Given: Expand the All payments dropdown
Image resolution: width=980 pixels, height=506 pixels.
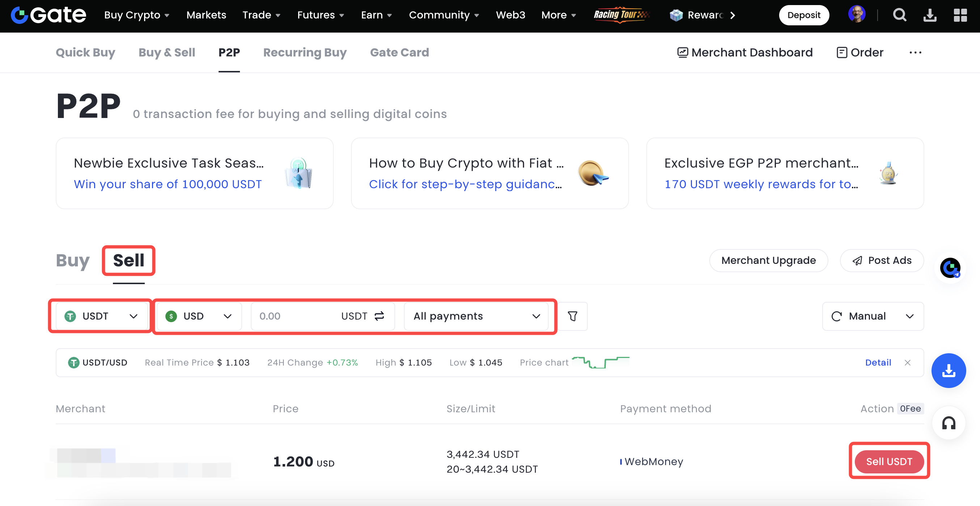Looking at the screenshot, I should click(x=476, y=316).
